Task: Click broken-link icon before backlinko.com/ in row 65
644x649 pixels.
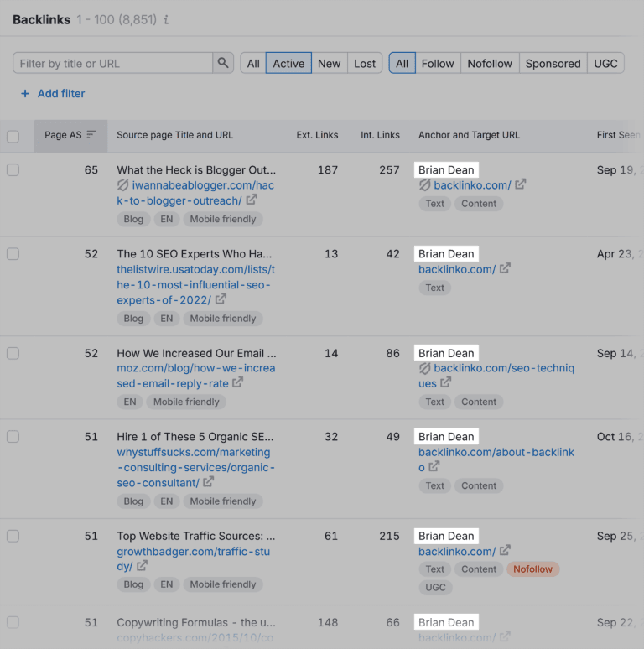Action: tap(424, 185)
